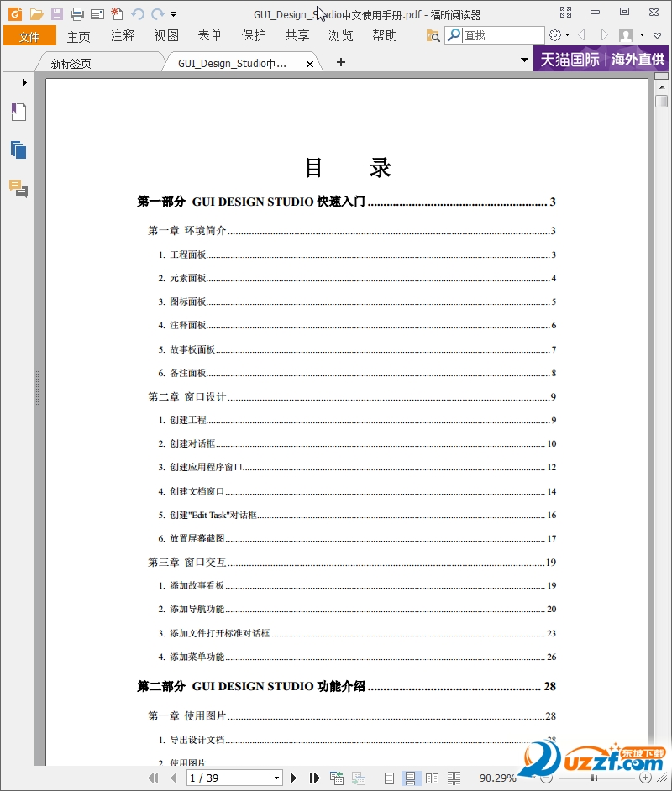This screenshot has width=672, height=791.
Task: Print the document using the printer icon
Action: point(77,14)
